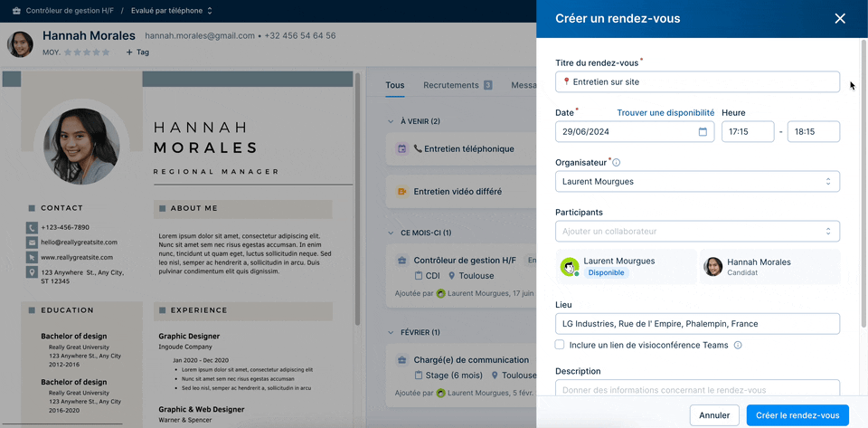Screen dimensions: 868x428
Task: Click the briefcase icon in the top bar
Action: (16, 11)
